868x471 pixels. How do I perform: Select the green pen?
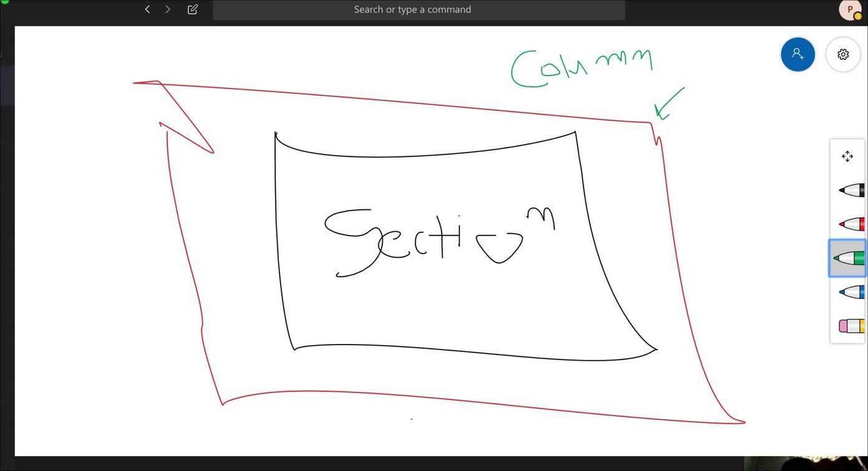coord(848,258)
